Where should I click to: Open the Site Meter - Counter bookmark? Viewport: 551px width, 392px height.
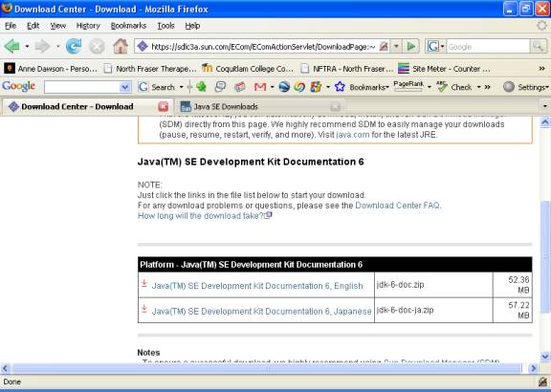(444, 69)
